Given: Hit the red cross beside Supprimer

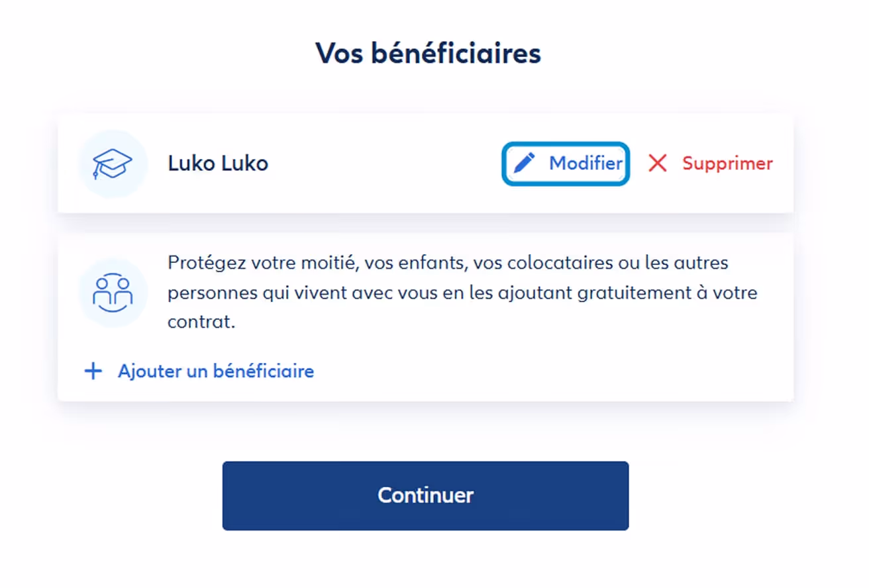Looking at the screenshot, I should pyautogui.click(x=656, y=164).
